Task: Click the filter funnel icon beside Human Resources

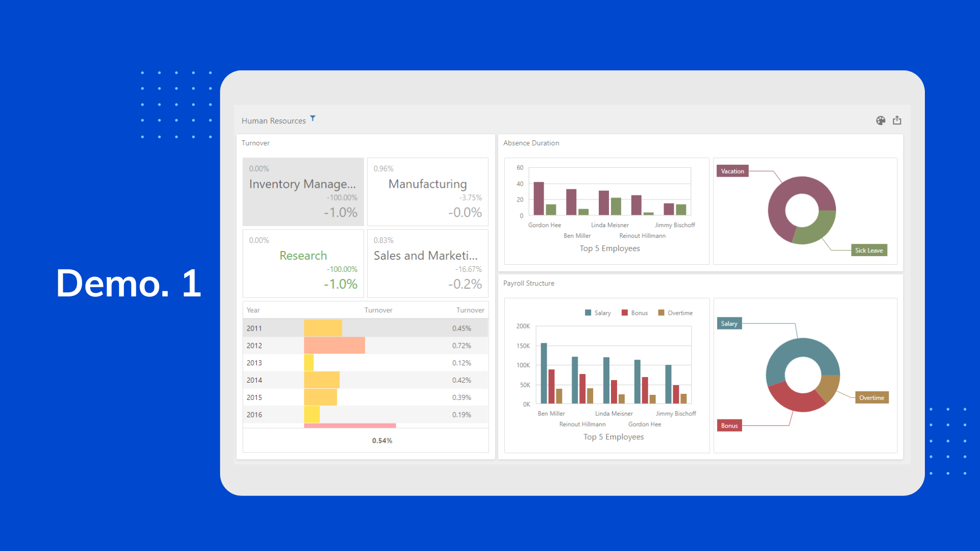Action: pos(313,118)
